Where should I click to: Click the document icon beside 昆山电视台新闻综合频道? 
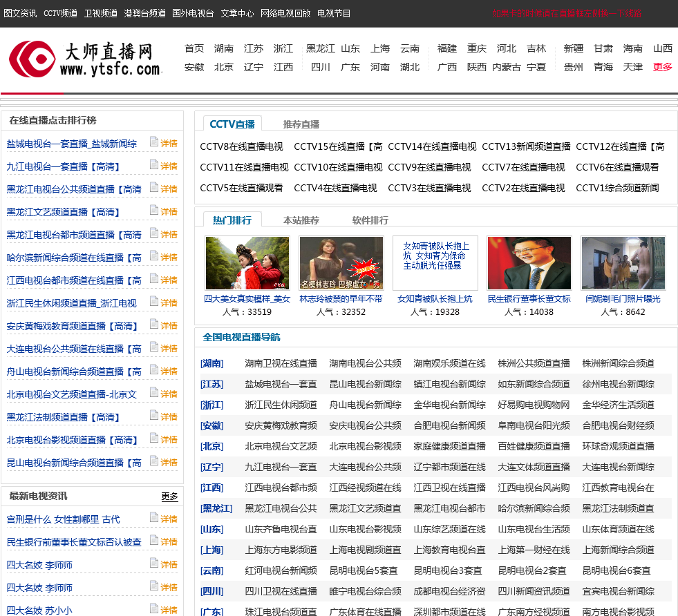tap(154, 461)
